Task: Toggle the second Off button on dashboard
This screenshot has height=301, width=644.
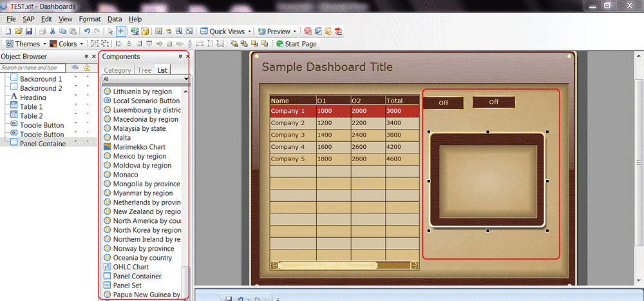Action: coord(493,102)
